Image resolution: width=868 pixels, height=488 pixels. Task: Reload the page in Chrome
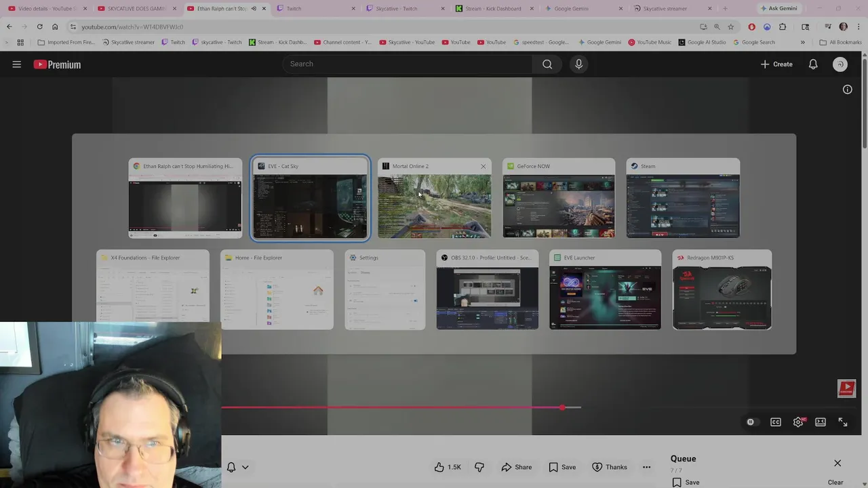click(39, 26)
